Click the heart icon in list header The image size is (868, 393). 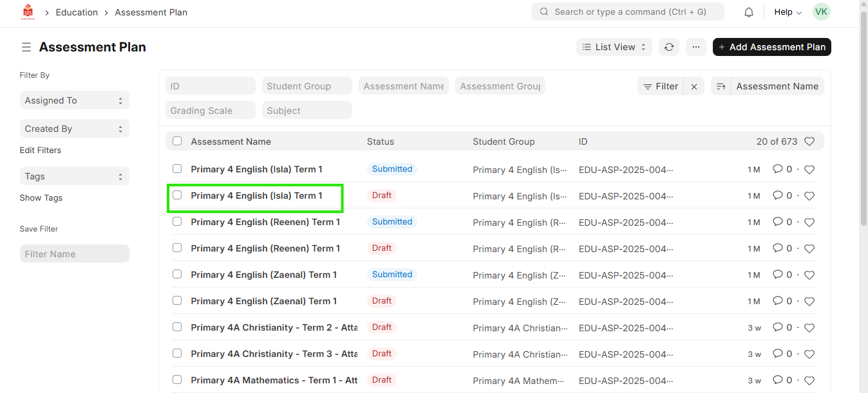[x=809, y=142]
